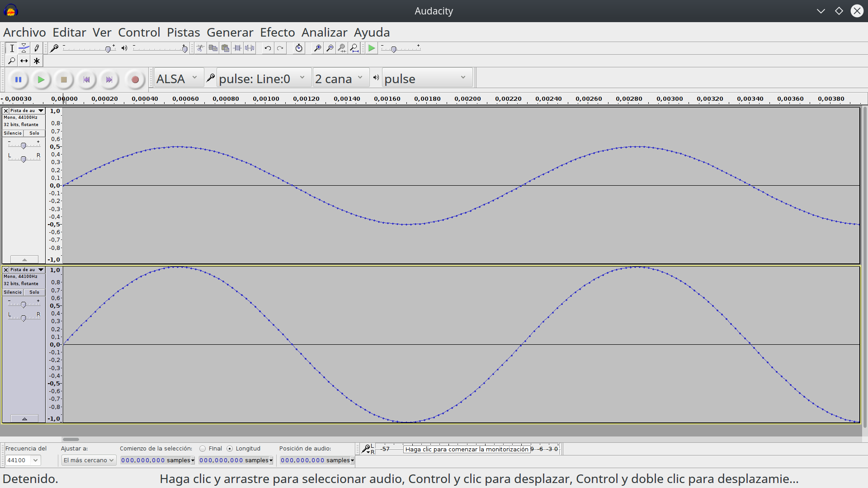Collapse first track with bottom arrow
868x488 pixels.
point(24,260)
